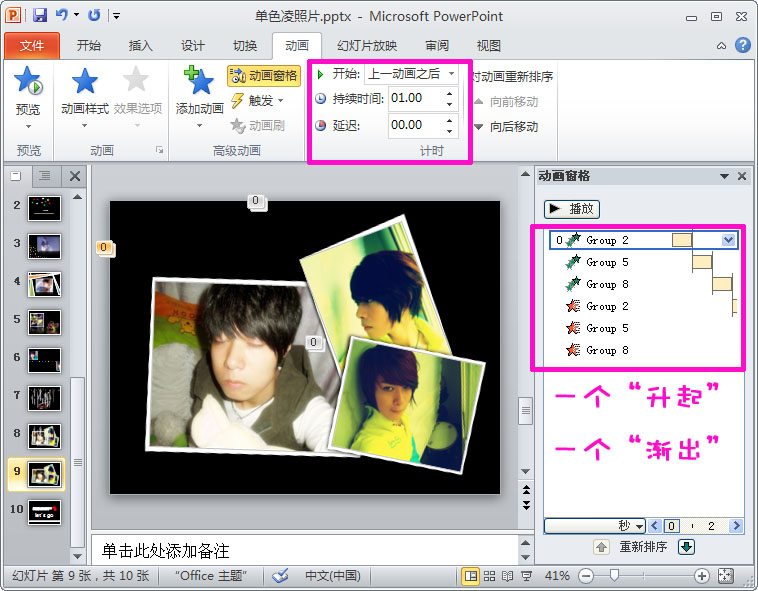The width and height of the screenshot is (758, 591).
Task: Click the Undo arrow icon
Action: 62,16
